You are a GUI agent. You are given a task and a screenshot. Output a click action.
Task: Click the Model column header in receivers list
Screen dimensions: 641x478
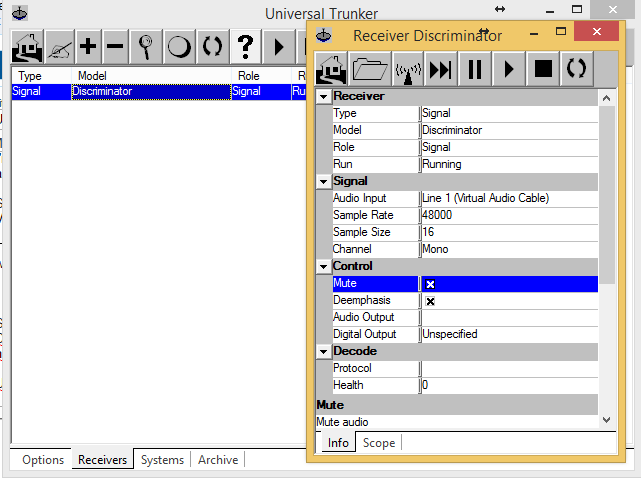coord(151,76)
